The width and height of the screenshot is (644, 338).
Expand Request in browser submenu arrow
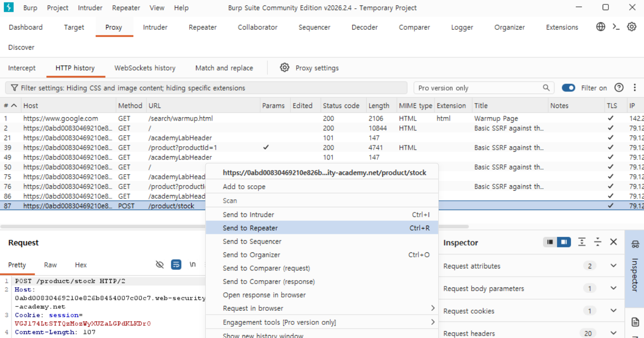click(432, 308)
